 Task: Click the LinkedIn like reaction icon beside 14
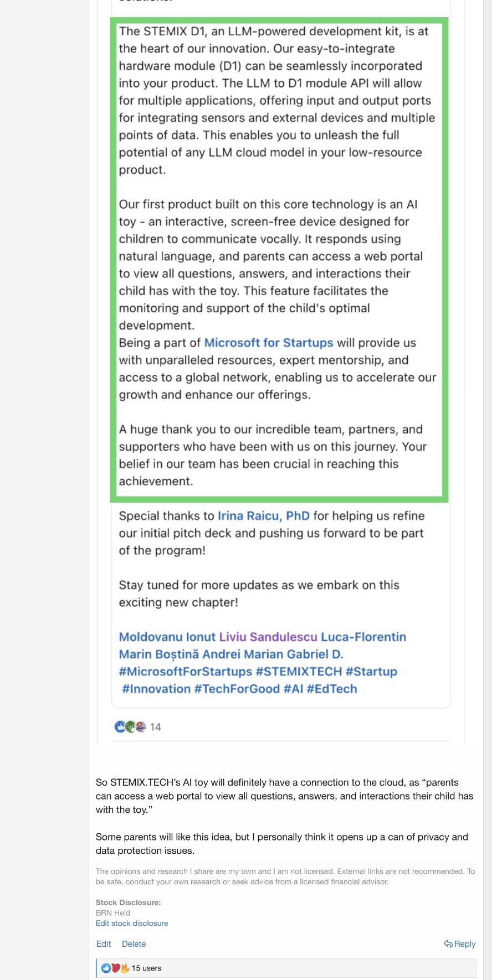click(x=120, y=727)
